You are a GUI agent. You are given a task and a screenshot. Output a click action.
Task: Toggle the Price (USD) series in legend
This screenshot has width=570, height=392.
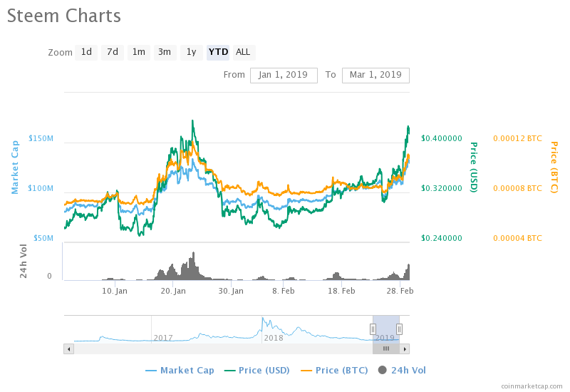(257, 371)
